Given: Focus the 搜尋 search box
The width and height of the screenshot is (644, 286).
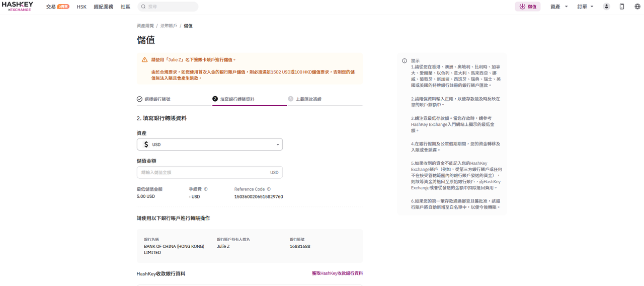Looking at the screenshot, I should (168, 7).
